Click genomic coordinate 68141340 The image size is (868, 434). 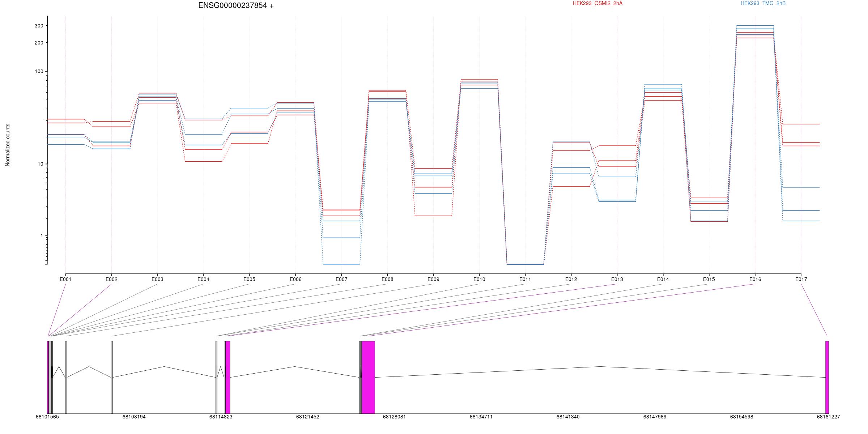pyautogui.click(x=568, y=417)
